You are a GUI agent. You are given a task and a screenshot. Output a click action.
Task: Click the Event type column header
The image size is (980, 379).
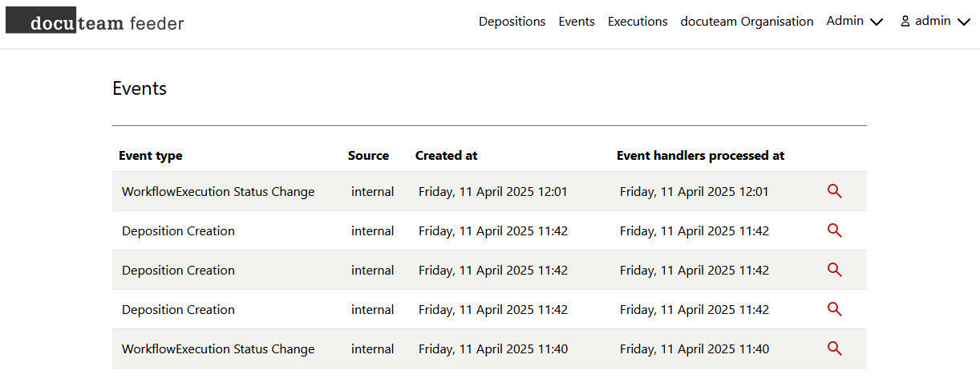[151, 156]
